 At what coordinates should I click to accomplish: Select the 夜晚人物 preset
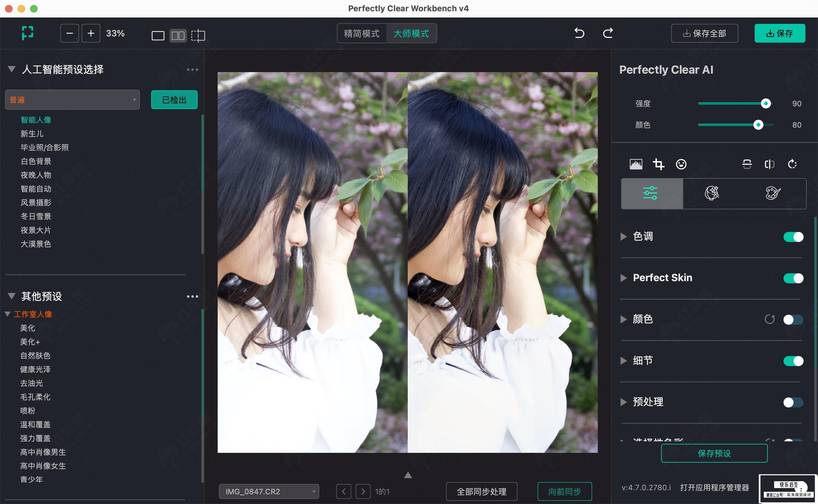[36, 175]
